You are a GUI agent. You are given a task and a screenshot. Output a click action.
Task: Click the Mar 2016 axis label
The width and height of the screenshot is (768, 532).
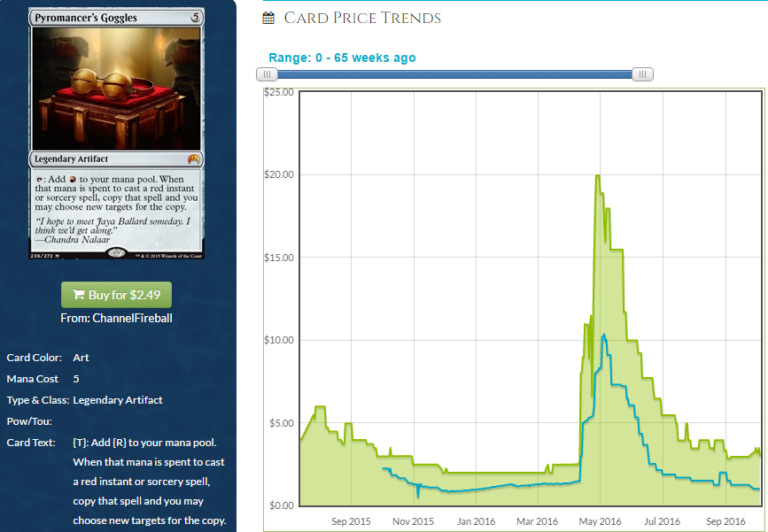pyautogui.click(x=538, y=521)
